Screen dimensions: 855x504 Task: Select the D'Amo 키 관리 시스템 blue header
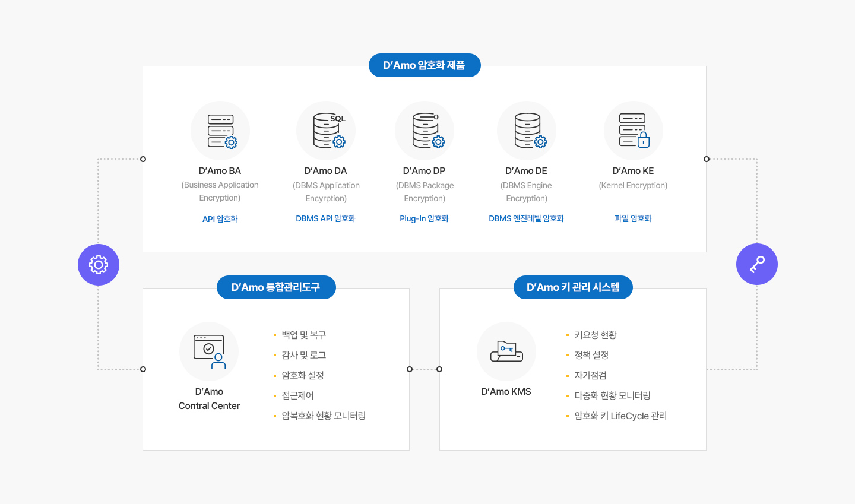[x=573, y=287]
